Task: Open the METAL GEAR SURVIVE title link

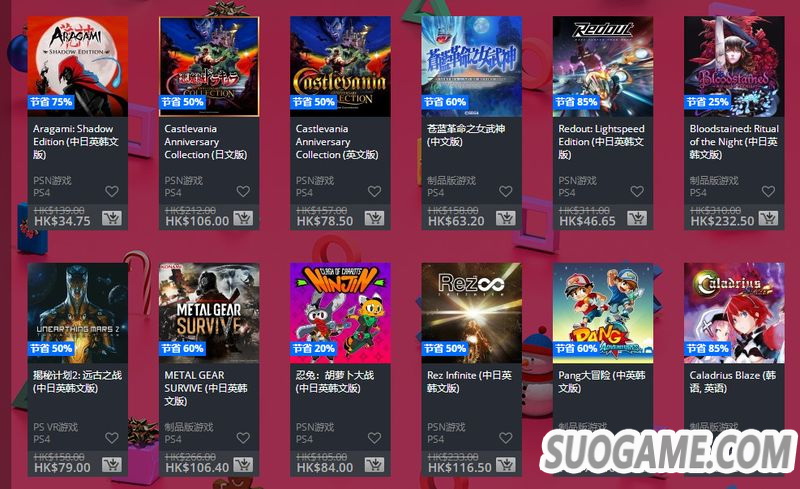Action: 206,388
